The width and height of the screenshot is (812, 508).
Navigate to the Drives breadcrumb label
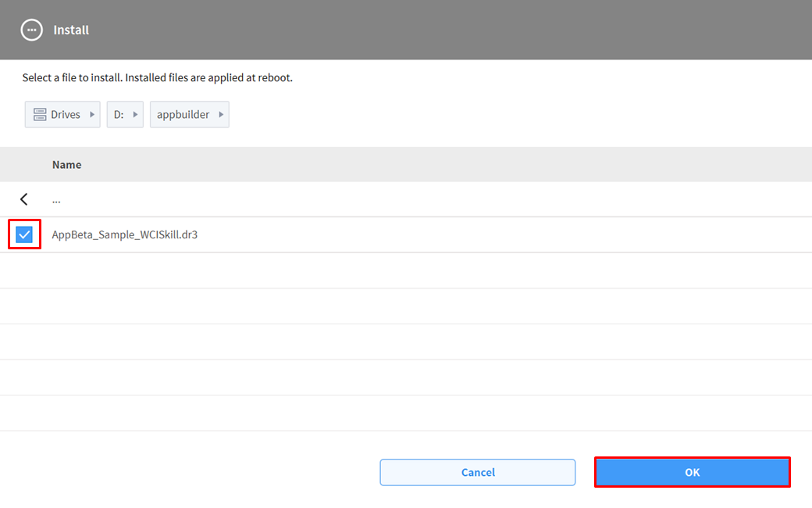pos(66,115)
